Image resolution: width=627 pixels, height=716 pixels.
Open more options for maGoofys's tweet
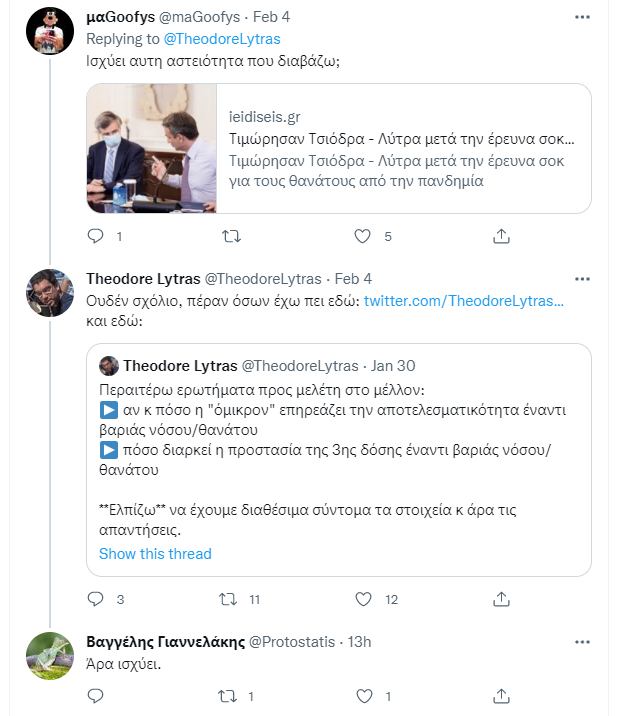(x=582, y=18)
